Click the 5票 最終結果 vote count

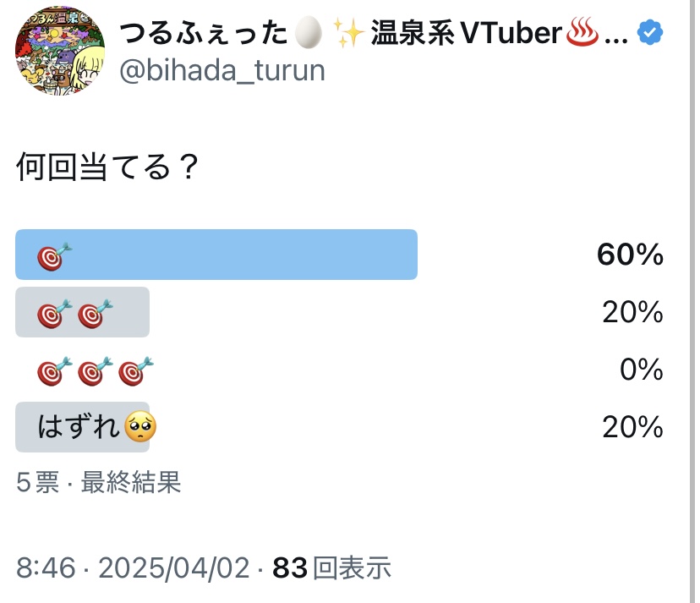click(x=98, y=482)
